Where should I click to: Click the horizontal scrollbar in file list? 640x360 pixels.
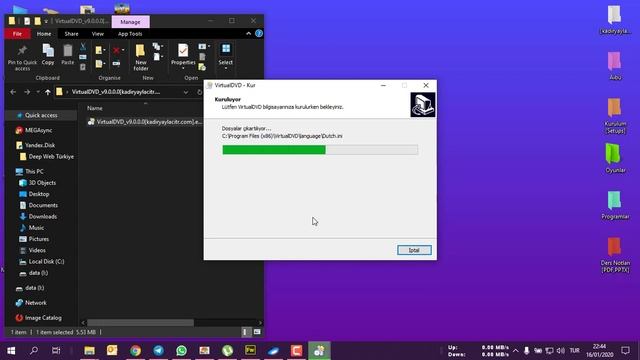[140, 322]
